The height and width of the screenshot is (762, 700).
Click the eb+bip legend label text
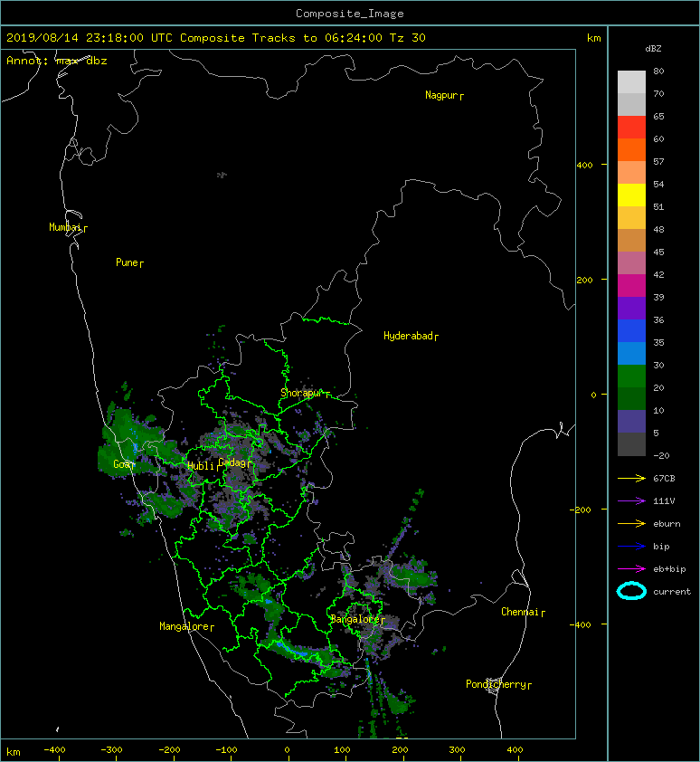[x=669, y=569]
